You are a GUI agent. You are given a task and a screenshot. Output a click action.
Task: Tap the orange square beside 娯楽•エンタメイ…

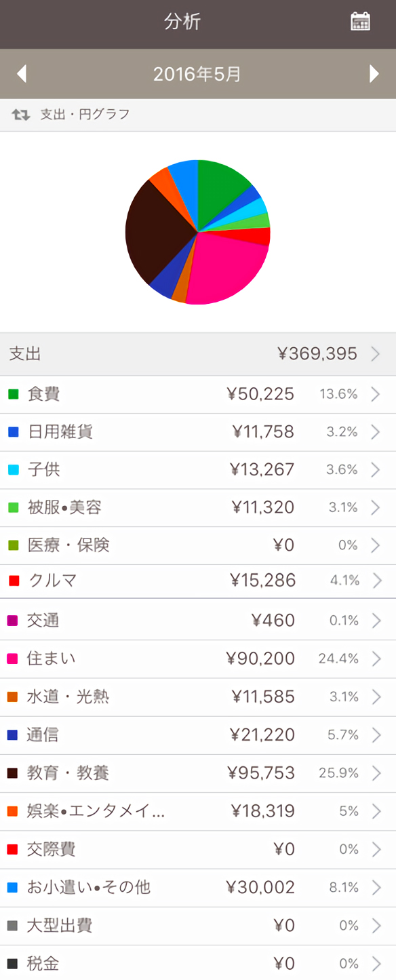[13, 811]
